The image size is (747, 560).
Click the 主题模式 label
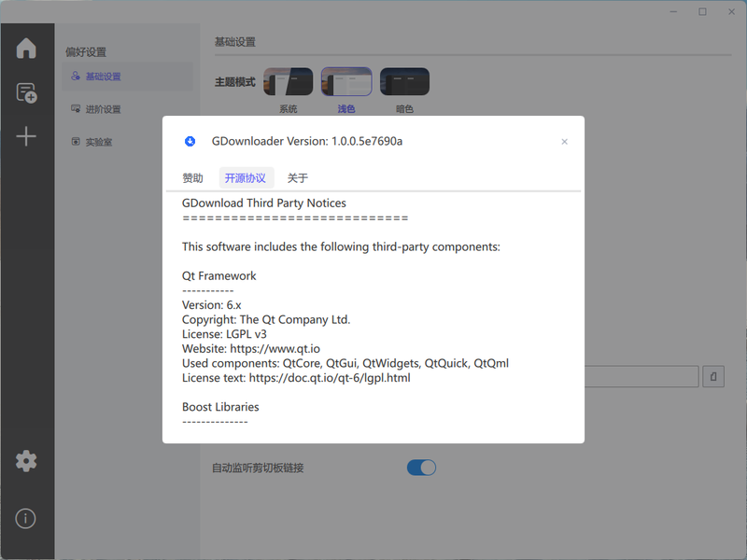click(x=235, y=82)
